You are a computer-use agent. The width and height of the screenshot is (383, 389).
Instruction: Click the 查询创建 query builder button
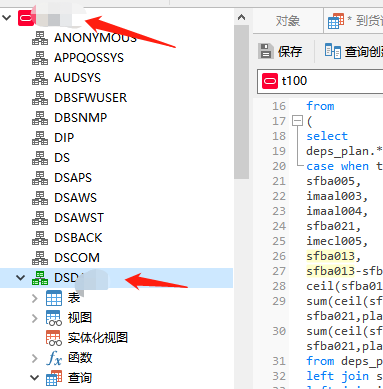pyautogui.click(x=353, y=51)
